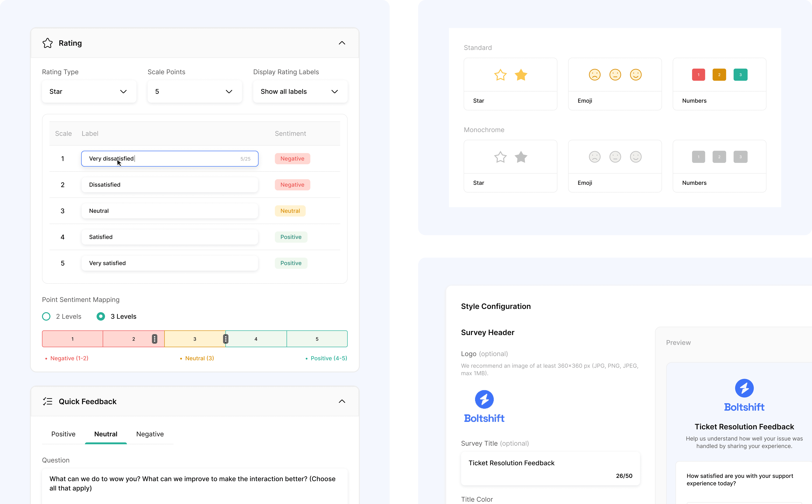This screenshot has width=812, height=504.
Task: Switch to the Positive feedback tab
Action: [x=63, y=434]
